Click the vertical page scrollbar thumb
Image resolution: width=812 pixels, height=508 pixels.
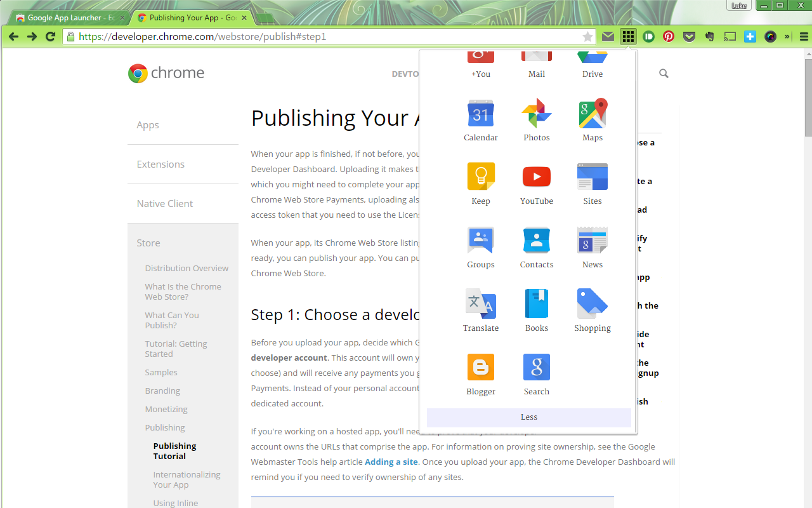pyautogui.click(x=808, y=97)
